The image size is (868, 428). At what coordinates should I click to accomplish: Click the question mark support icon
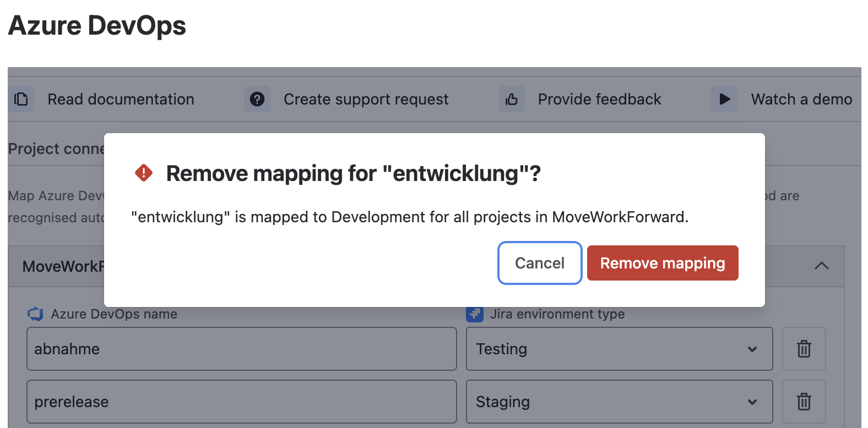click(x=257, y=99)
